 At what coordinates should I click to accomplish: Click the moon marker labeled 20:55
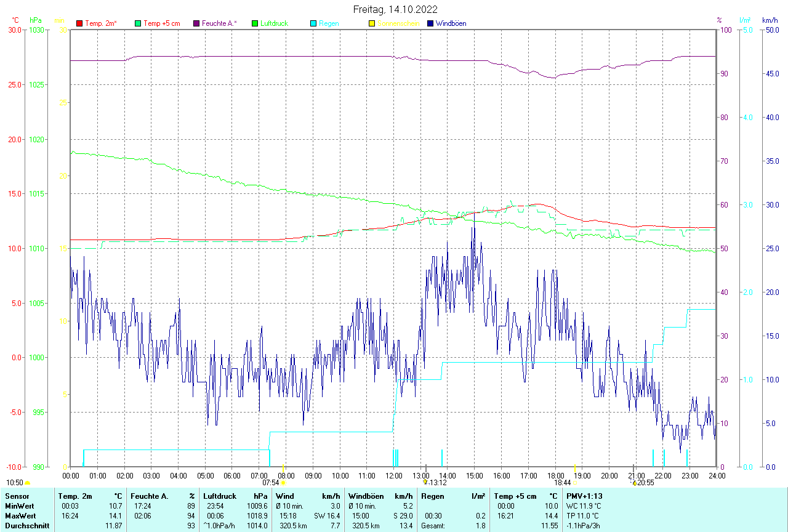(634, 483)
